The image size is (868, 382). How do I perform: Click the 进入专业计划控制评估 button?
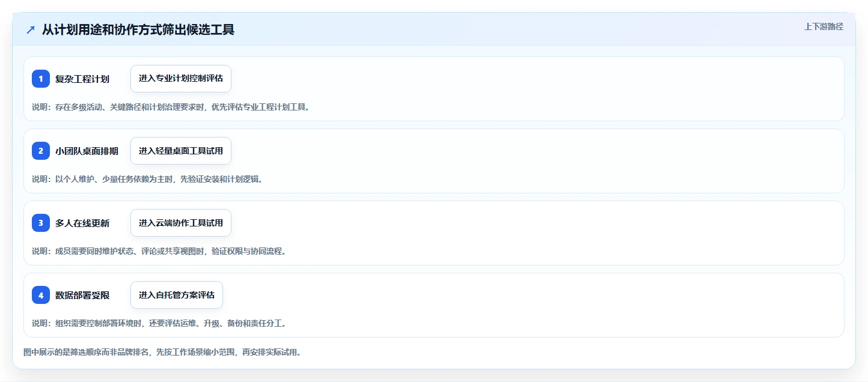pos(181,79)
